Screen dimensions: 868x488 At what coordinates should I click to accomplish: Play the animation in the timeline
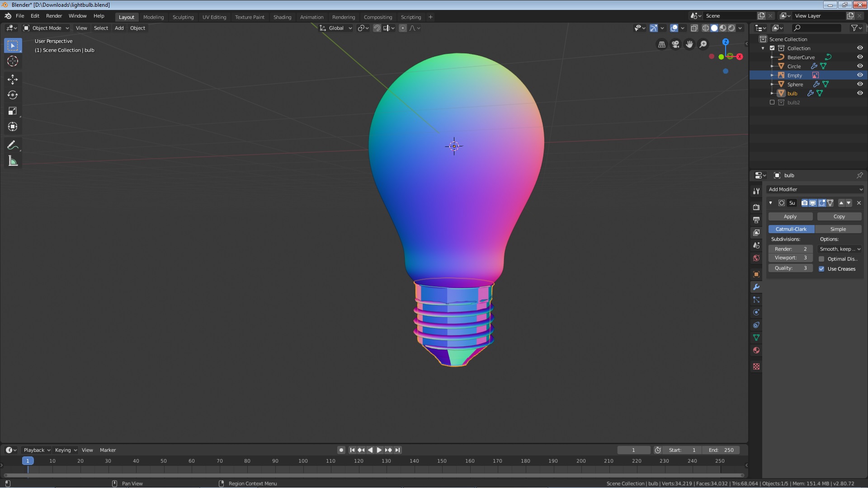(379, 450)
